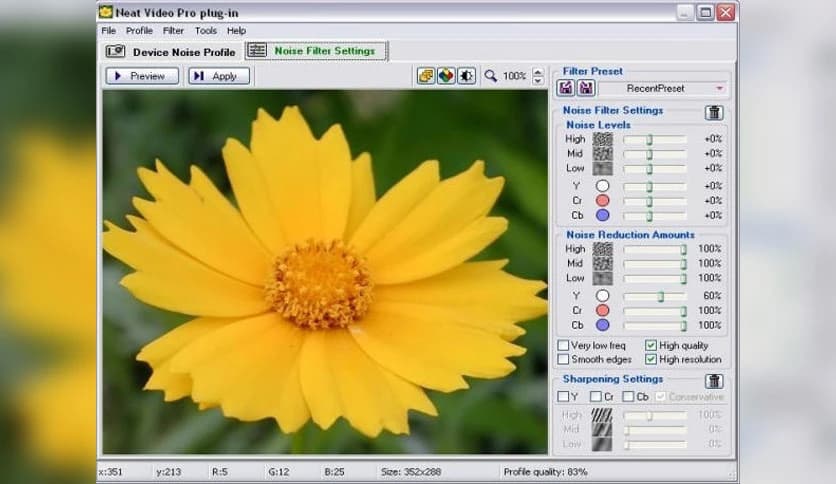836x484 pixels.
Task: Enable the Smooth edges checkbox
Action: tap(563, 359)
